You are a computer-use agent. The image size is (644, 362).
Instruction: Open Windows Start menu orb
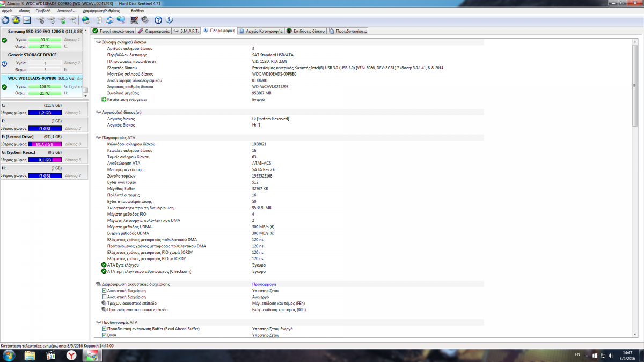9,356
